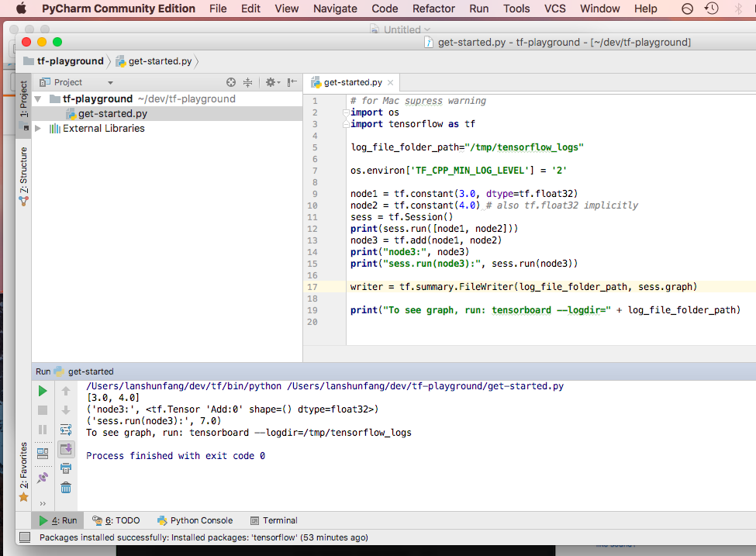Open the 4: Run bottom tab
The height and width of the screenshot is (556, 756).
[58, 520]
